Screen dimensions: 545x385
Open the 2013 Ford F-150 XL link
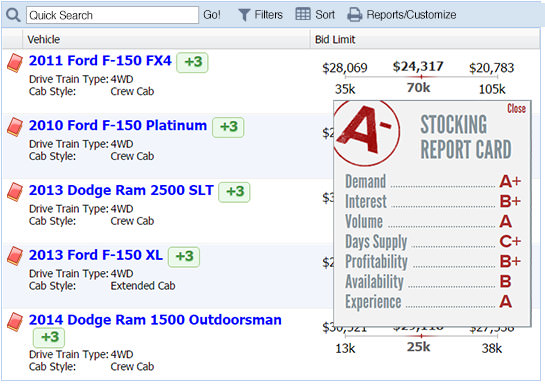[x=96, y=255]
